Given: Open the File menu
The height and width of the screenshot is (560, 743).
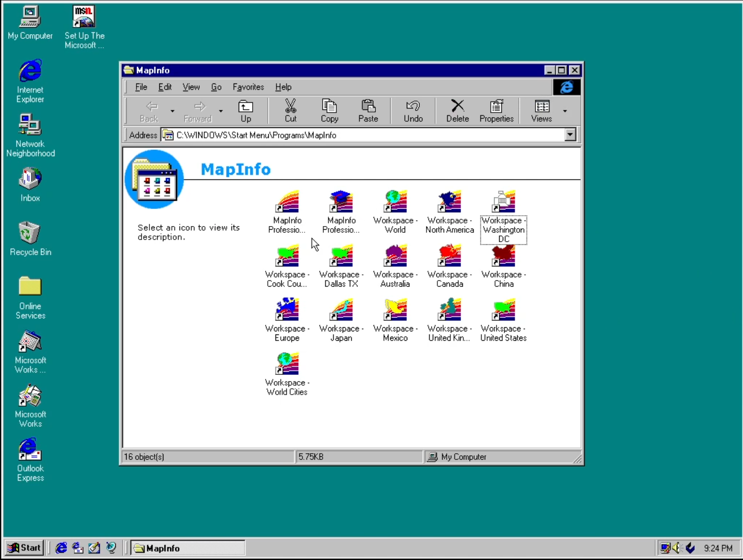Looking at the screenshot, I should tap(141, 87).
